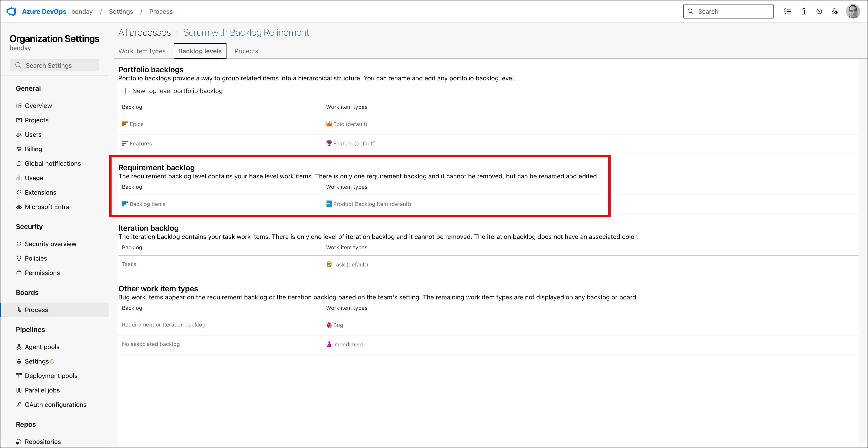The height and width of the screenshot is (448, 868).
Task: Switch to the Work item types tab
Action: point(142,51)
